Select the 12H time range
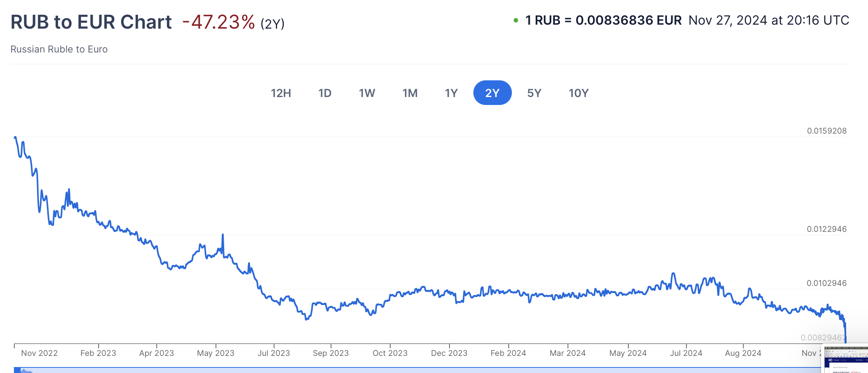The width and height of the screenshot is (868, 373). pos(281,93)
